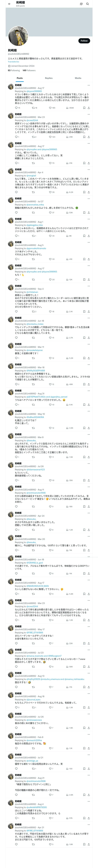Click the Follow button
Viewport: 98px width, 868px height.
pos(84,41)
